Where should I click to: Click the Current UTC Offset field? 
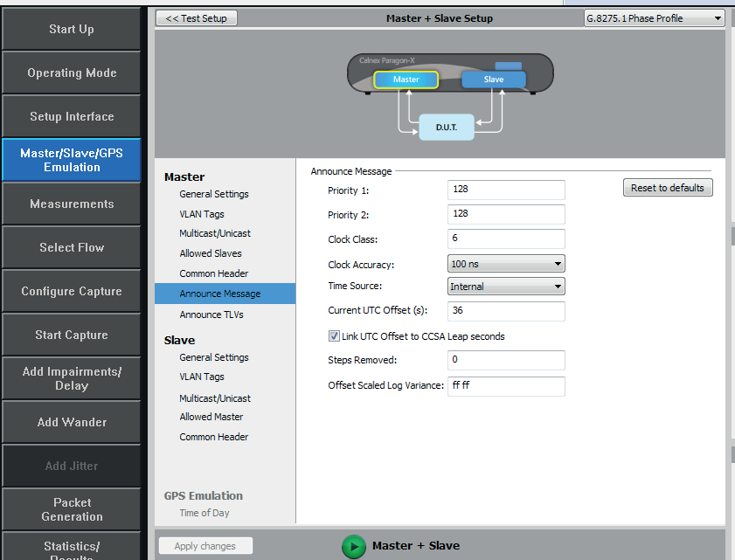pos(506,311)
